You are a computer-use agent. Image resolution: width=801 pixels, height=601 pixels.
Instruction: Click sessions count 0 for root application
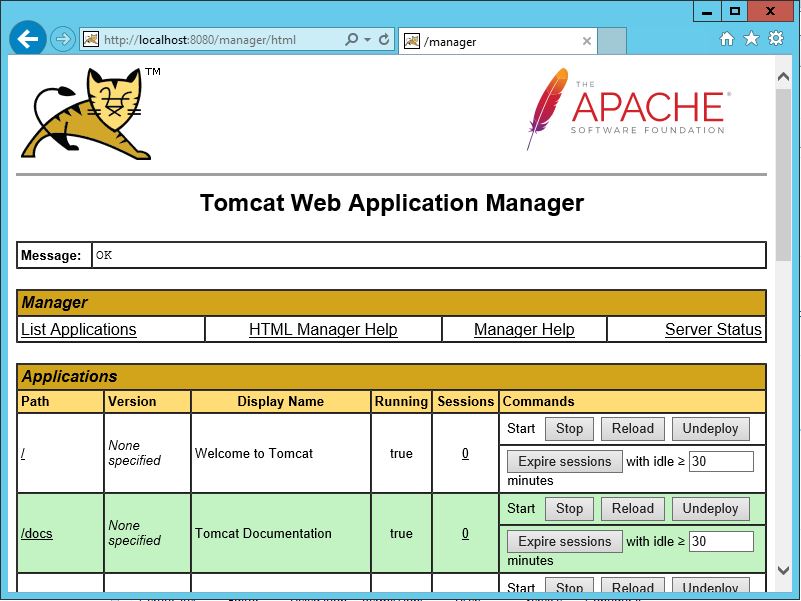pyautogui.click(x=465, y=453)
